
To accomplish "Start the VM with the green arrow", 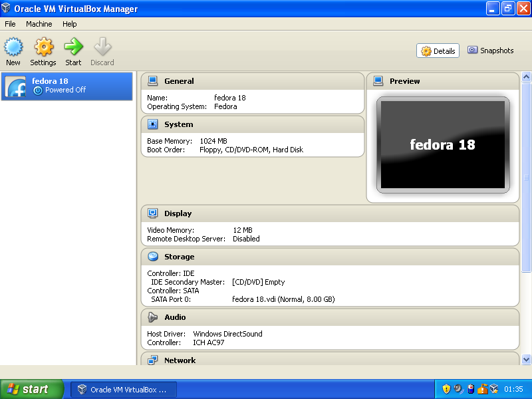I will [x=73, y=47].
